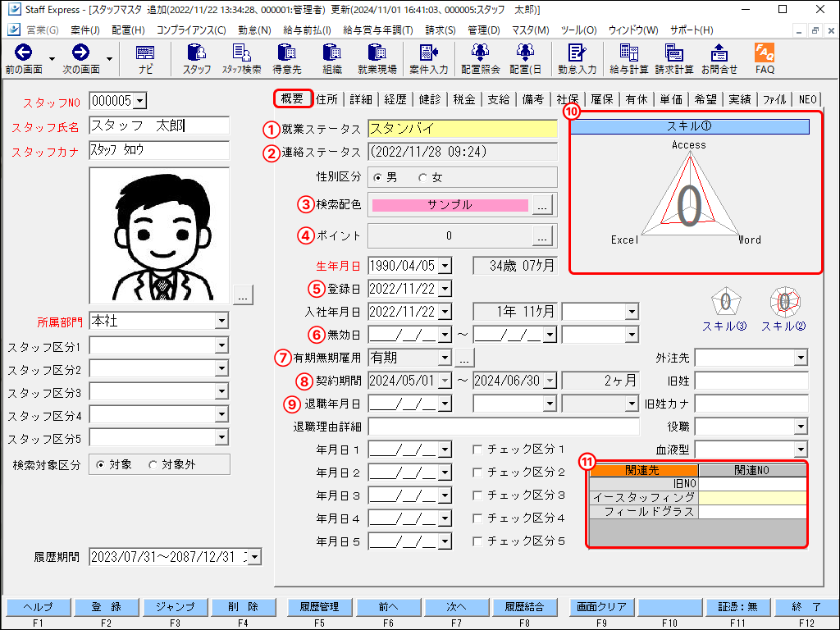
Task: Open the 給与前払(I) menu
Action: pyautogui.click(x=307, y=30)
